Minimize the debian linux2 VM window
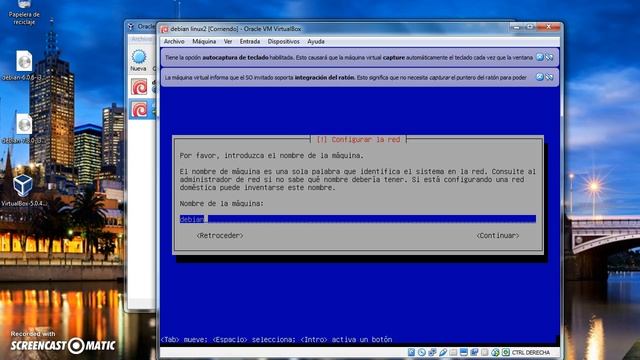The width and height of the screenshot is (640, 360). 516,27
